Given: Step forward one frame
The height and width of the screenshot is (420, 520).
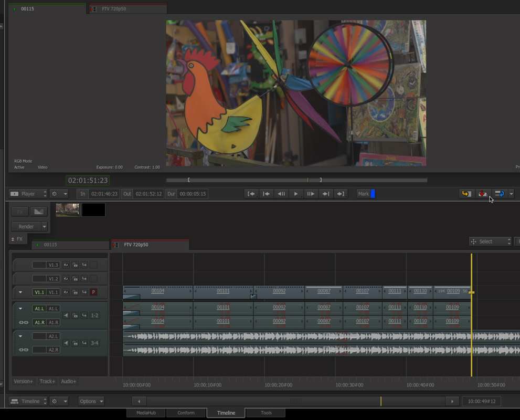Looking at the screenshot, I should coord(311,194).
